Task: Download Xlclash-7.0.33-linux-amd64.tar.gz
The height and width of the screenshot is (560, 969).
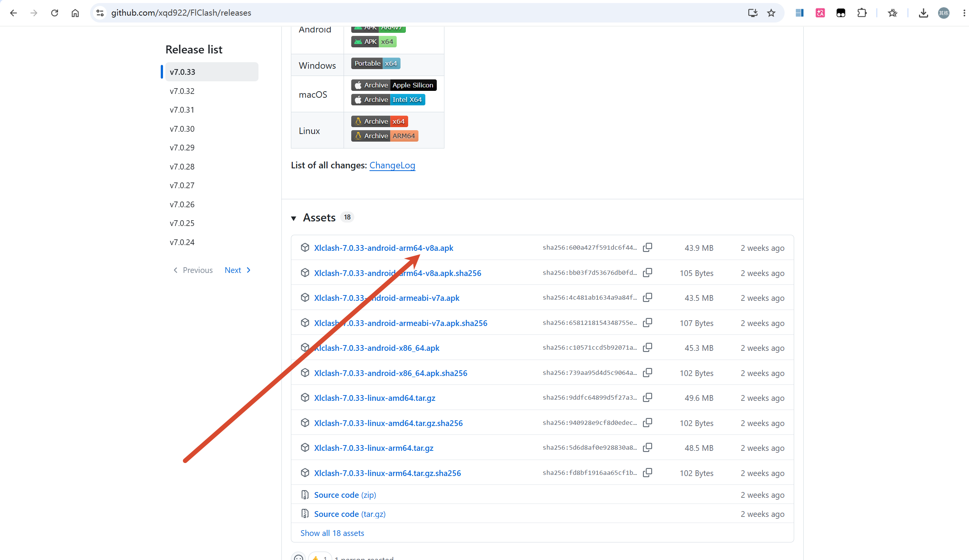Action: click(x=375, y=398)
